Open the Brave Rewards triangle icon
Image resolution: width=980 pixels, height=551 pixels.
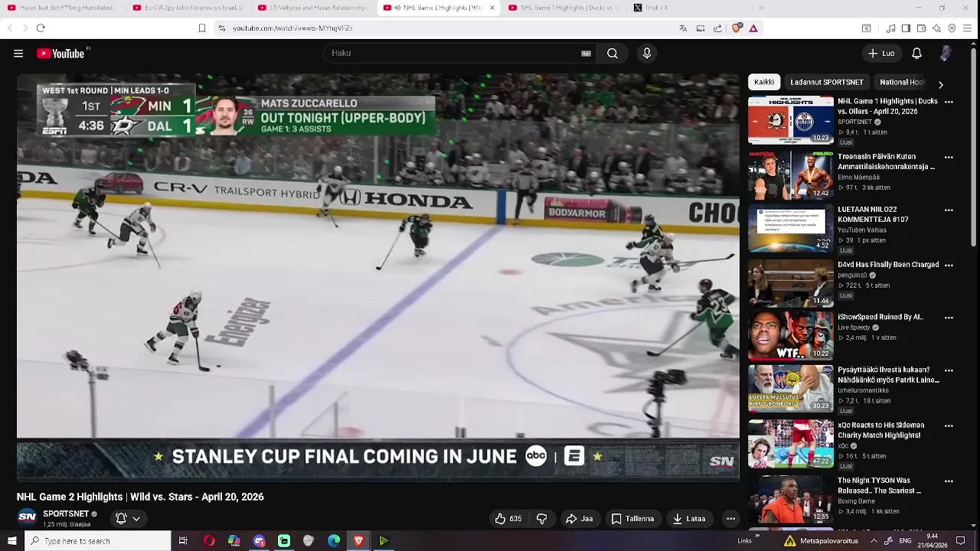pos(753,28)
